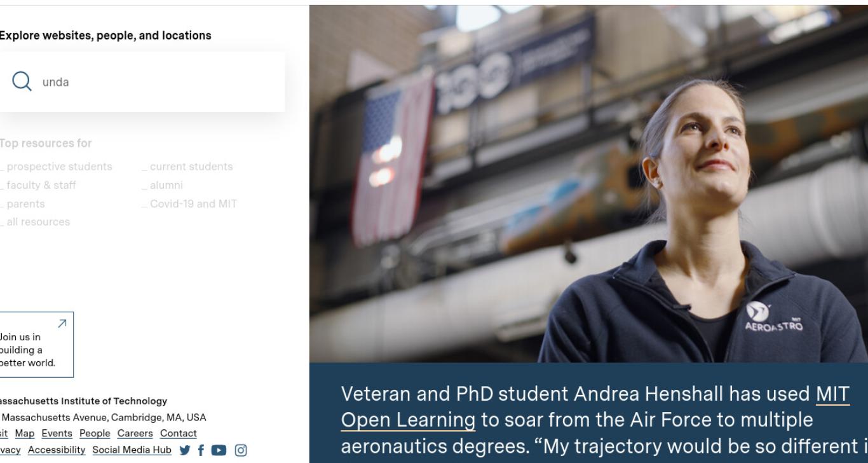Click the magnifying glass search icon
Screen dimensions: 868x463
click(22, 81)
